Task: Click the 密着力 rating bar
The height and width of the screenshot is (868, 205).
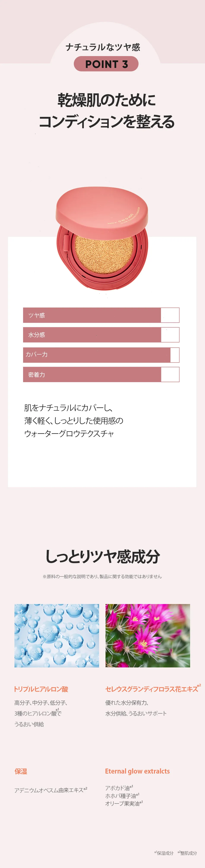Action: click(101, 374)
